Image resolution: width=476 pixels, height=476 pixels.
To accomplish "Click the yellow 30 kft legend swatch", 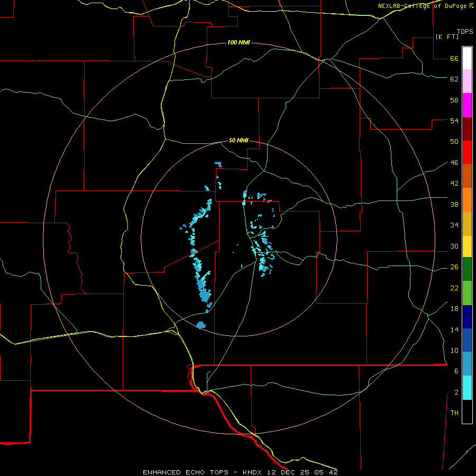I will point(467,246).
